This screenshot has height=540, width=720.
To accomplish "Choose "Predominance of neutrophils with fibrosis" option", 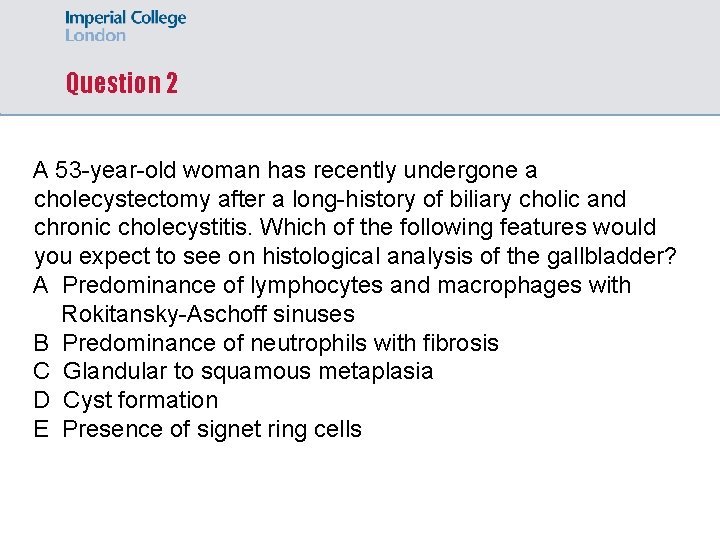I will point(280,344).
